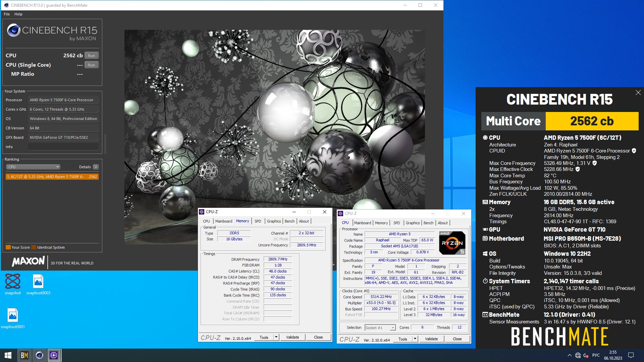Select CPU tab in Memory CPU-Z window

pos(206,221)
